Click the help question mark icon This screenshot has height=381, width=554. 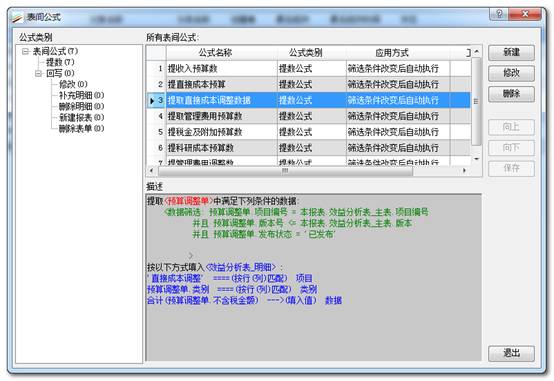coord(499,14)
